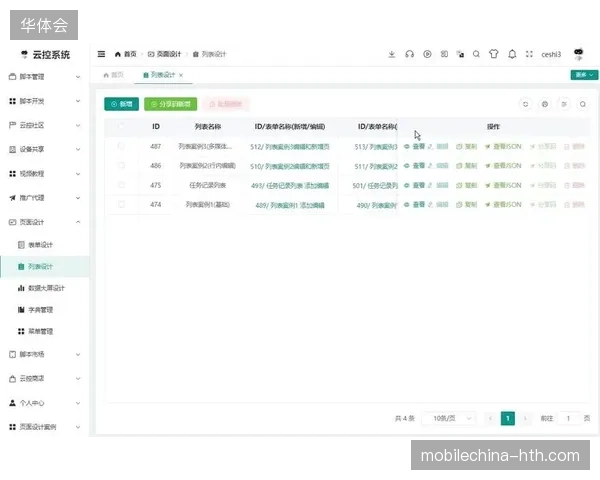Expand the 设备共享 sidebar menu

[45, 149]
